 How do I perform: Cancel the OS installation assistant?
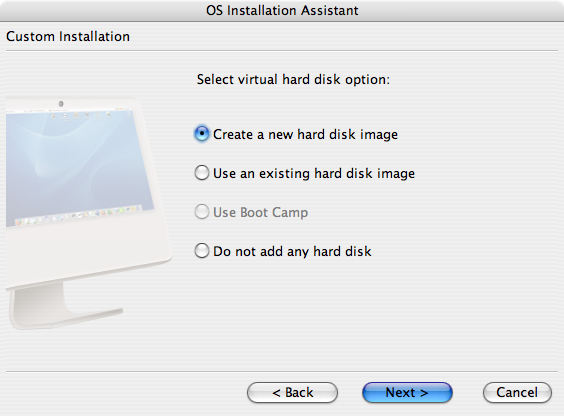click(517, 392)
